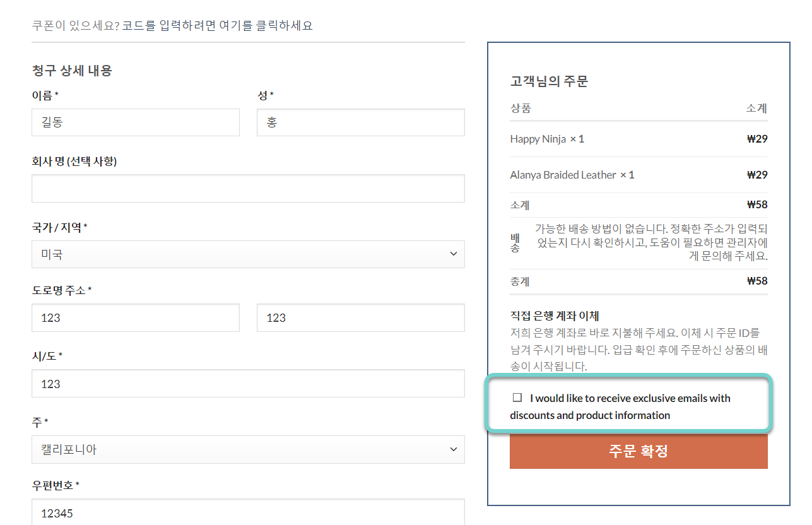The height and width of the screenshot is (525, 812).
Task: Open the 국가/지역 country dropdown
Action: (248, 254)
